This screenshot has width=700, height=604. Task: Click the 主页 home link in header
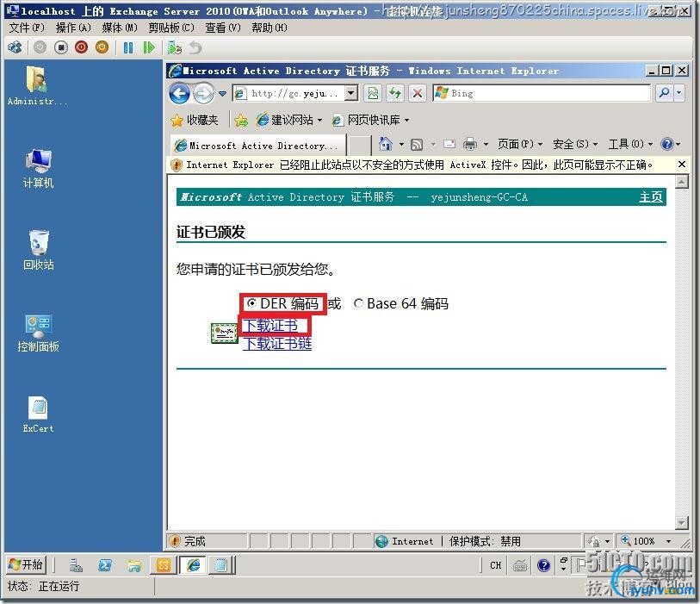pos(650,197)
